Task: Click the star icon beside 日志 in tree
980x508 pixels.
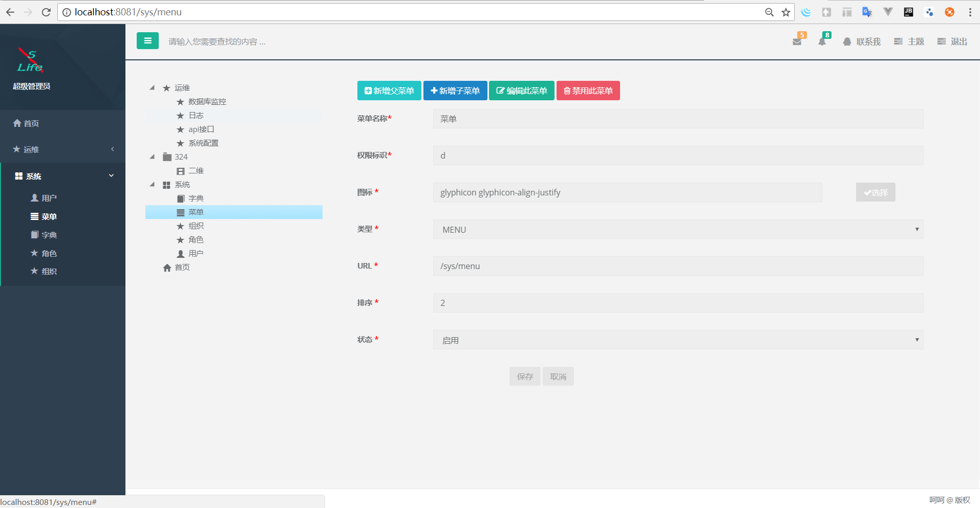Action: (180, 116)
